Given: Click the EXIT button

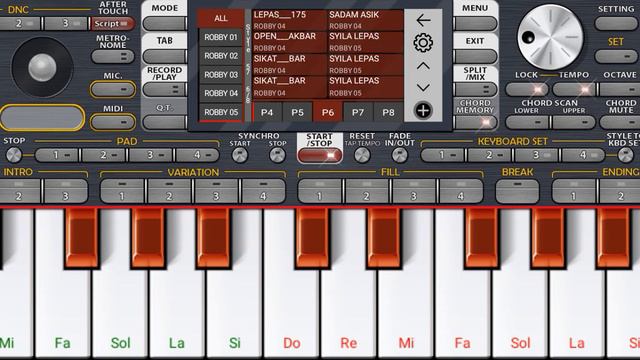Looking at the screenshot, I should point(475,56).
